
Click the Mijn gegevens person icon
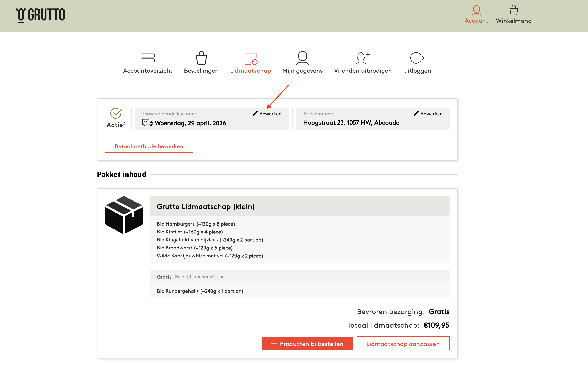click(x=302, y=58)
